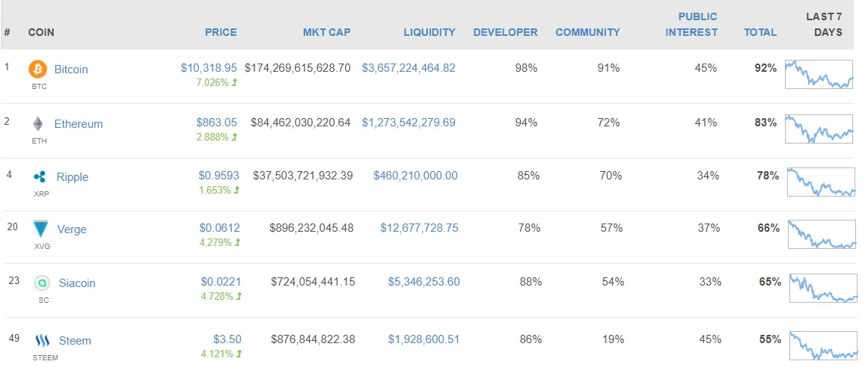Click Ripple's 7-day sparkline chart

(821, 182)
